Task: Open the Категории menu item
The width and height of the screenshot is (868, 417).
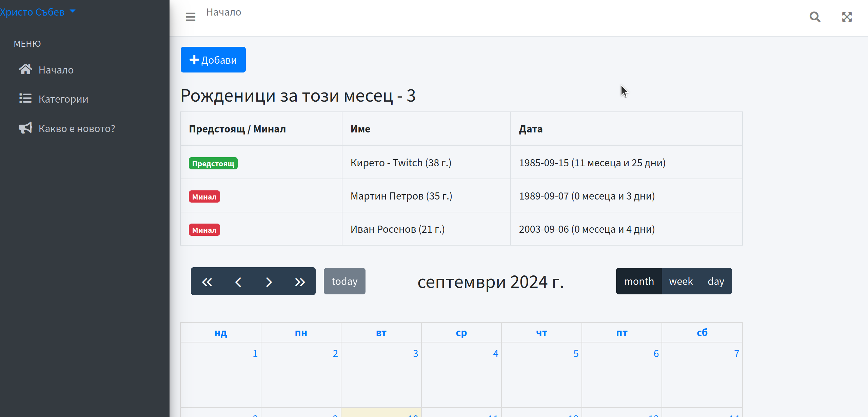Action: pos(63,99)
